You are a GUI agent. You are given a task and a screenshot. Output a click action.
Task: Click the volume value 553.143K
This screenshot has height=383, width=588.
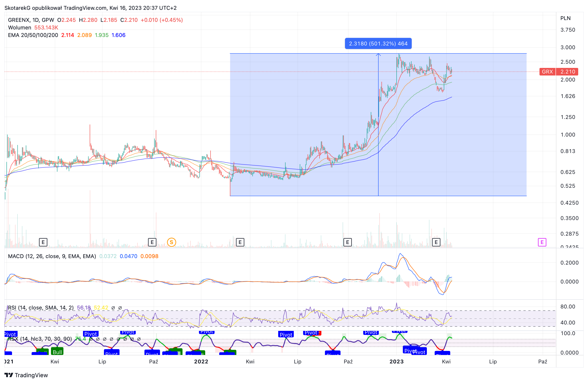(x=46, y=27)
